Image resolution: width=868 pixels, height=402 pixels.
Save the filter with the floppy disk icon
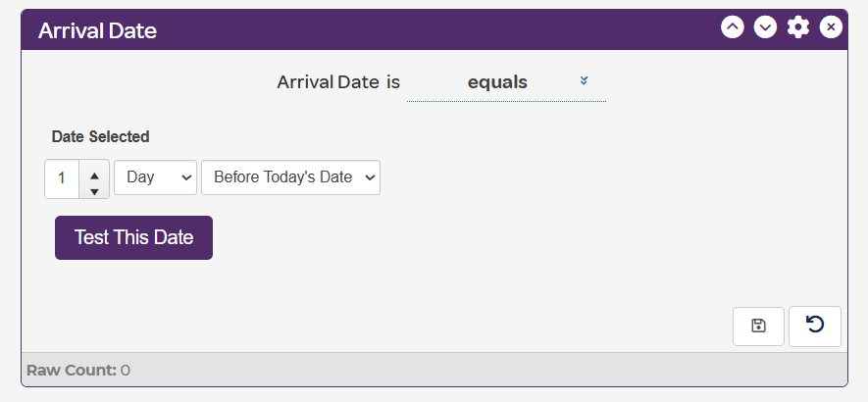(x=758, y=327)
